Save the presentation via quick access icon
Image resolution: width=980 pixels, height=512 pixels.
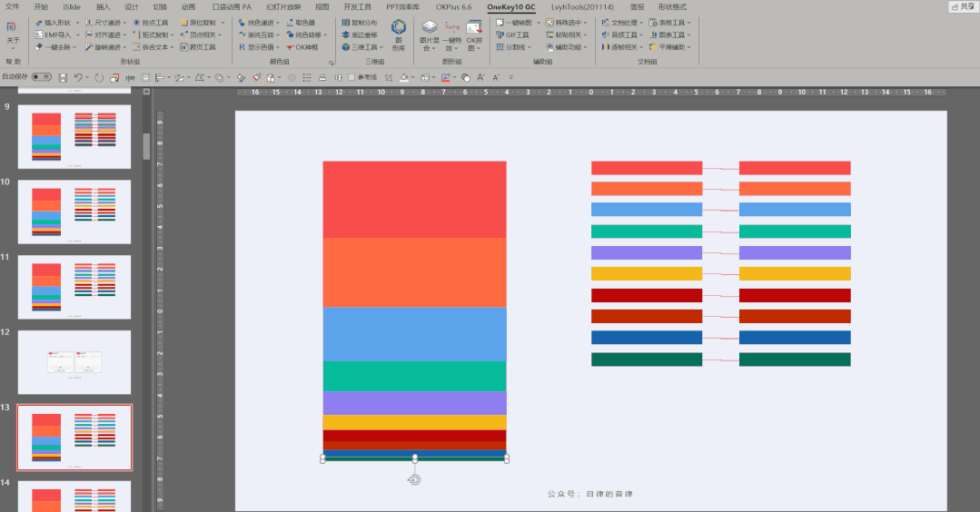(63, 77)
